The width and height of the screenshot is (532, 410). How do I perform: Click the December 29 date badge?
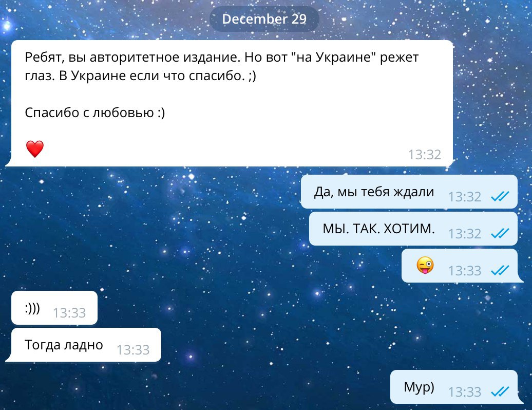pyautogui.click(x=264, y=19)
